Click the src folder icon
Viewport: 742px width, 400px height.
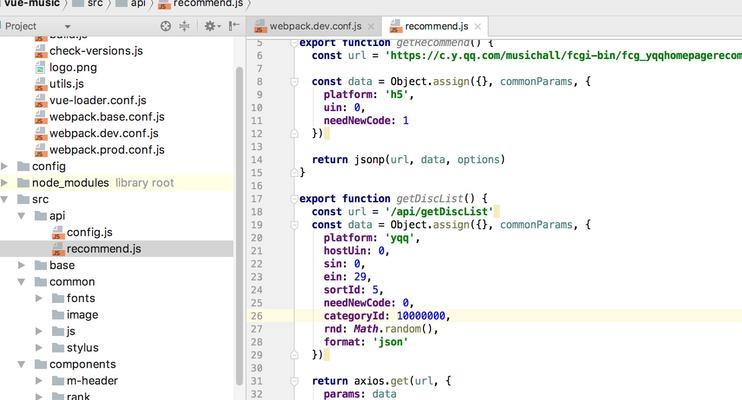coord(23,199)
